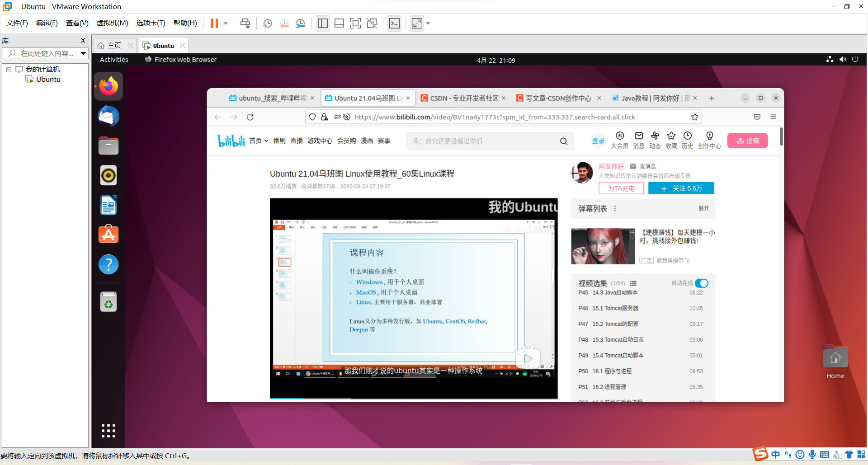Image resolution: width=868 pixels, height=465 pixels.
Task: Open the 选项卡(T) menu
Action: [x=151, y=23]
